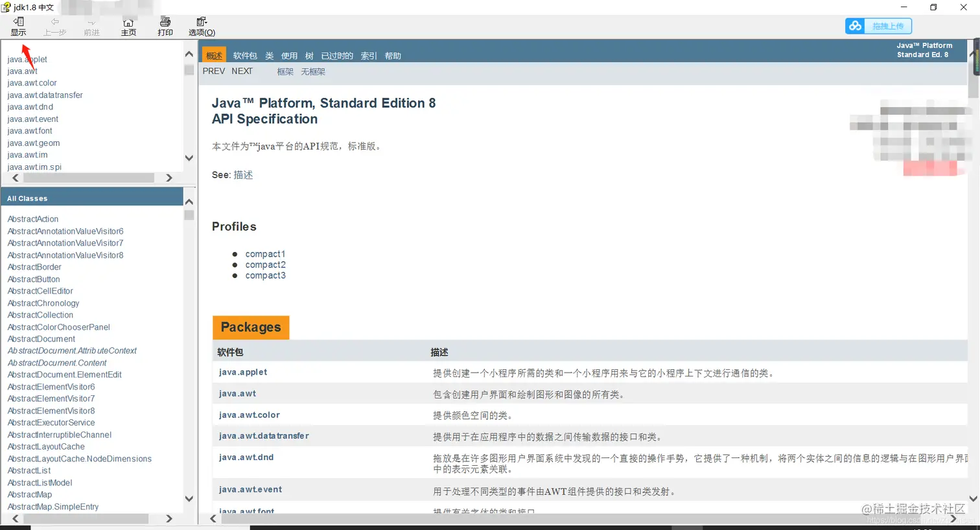Click the blue cloud upload icon
The image size is (980, 530).
click(x=855, y=26)
